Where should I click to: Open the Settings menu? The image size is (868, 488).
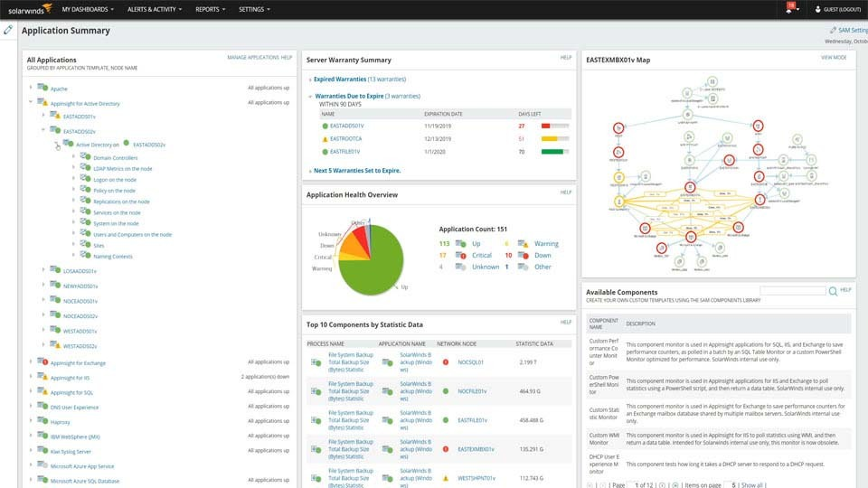point(254,9)
